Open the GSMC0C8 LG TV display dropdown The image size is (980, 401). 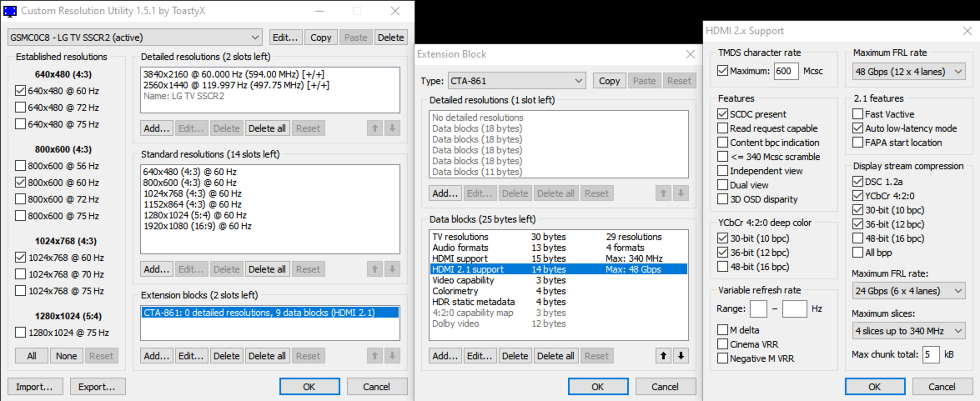135,38
